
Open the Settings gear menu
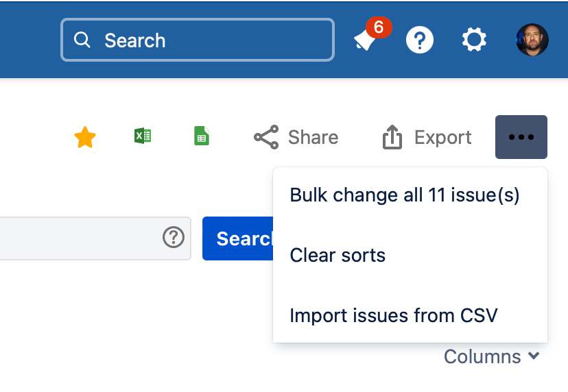(x=474, y=40)
